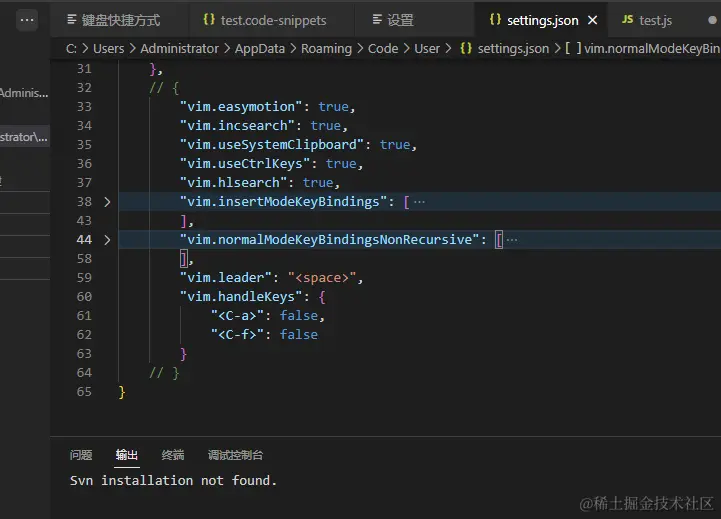Select the "Adminis..." sidebar entry
721x519 pixels.
24,93
